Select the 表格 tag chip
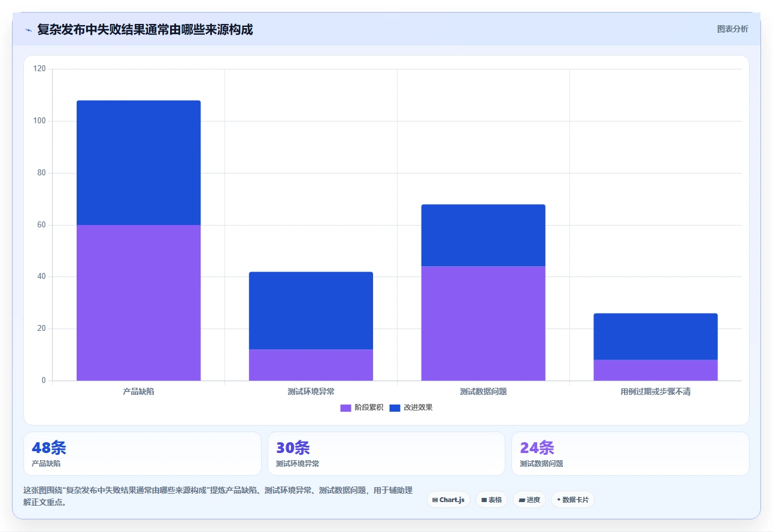Screen dimensions: 773x532 click(x=492, y=500)
